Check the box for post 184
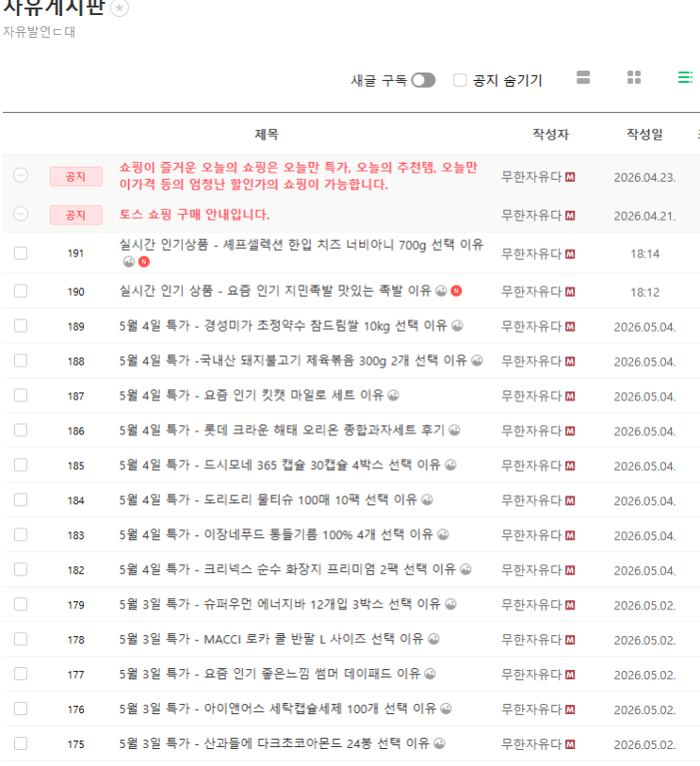Viewport: 700px width, 766px height. (21, 499)
